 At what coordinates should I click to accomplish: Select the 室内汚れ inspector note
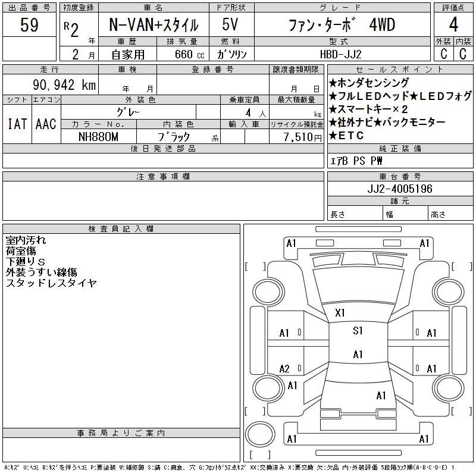[26, 240]
